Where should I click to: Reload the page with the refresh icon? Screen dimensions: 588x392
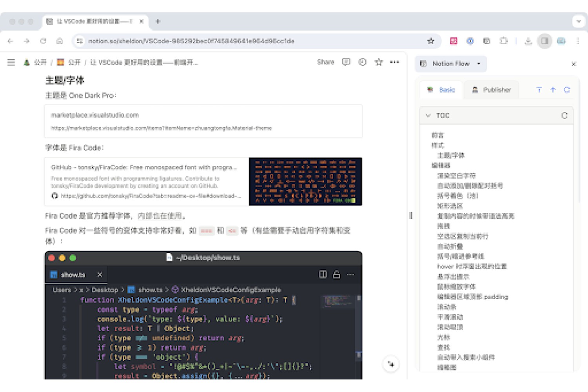click(x=43, y=41)
